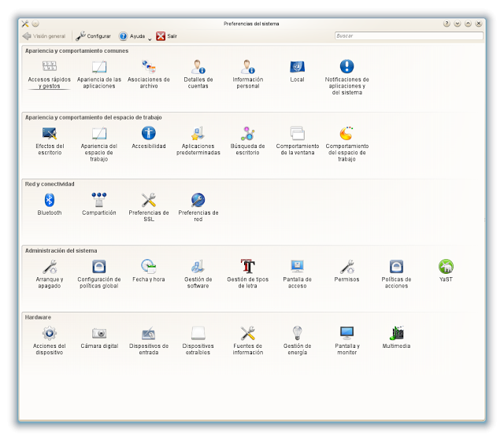The image size is (504, 440).
Task: Open Preferencias de SSL module
Action: point(148,201)
